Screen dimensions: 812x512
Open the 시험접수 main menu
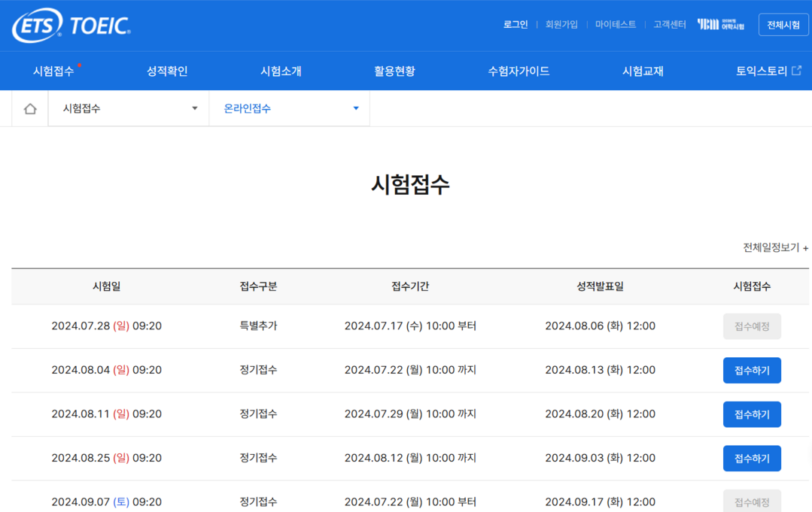pyautogui.click(x=53, y=71)
